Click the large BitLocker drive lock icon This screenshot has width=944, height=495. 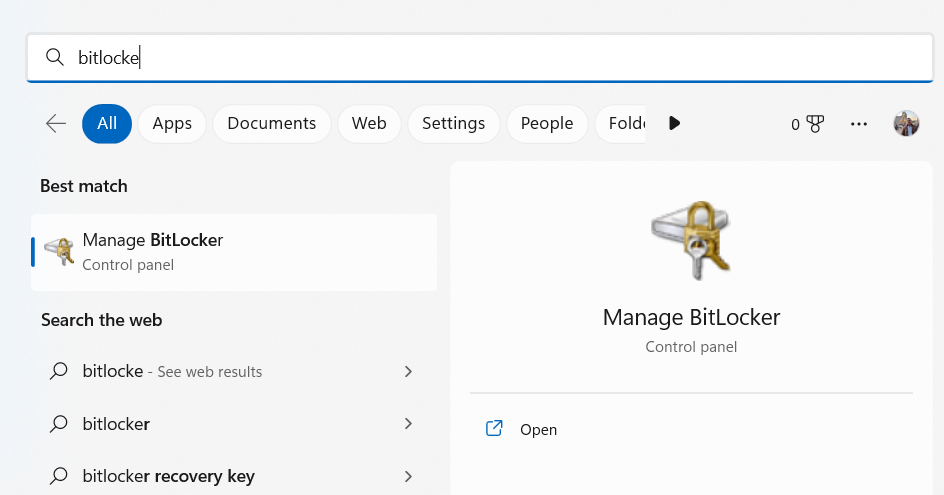click(x=691, y=240)
